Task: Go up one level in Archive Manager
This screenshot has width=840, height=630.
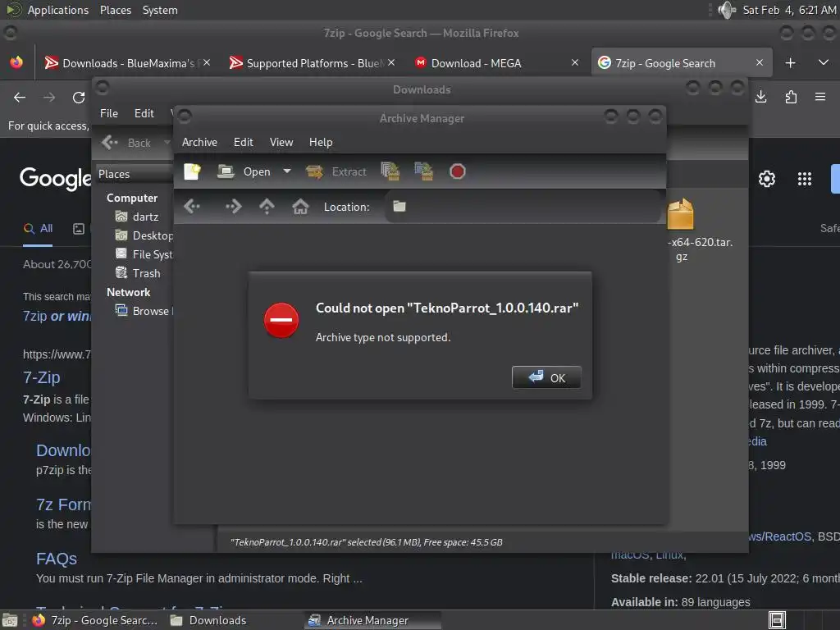Action: point(267,206)
